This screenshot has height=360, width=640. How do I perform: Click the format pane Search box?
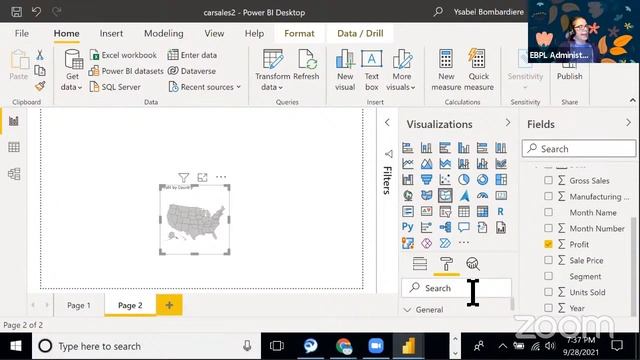click(x=456, y=288)
